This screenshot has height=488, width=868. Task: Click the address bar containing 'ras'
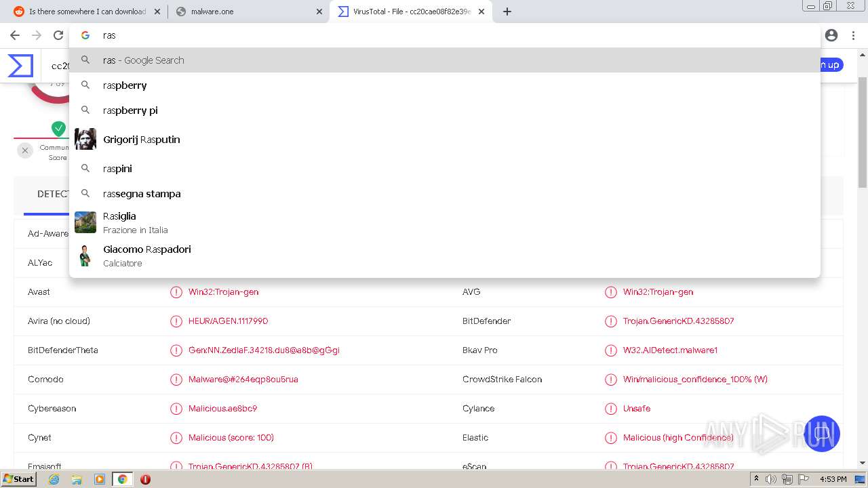pyautogui.click(x=444, y=35)
